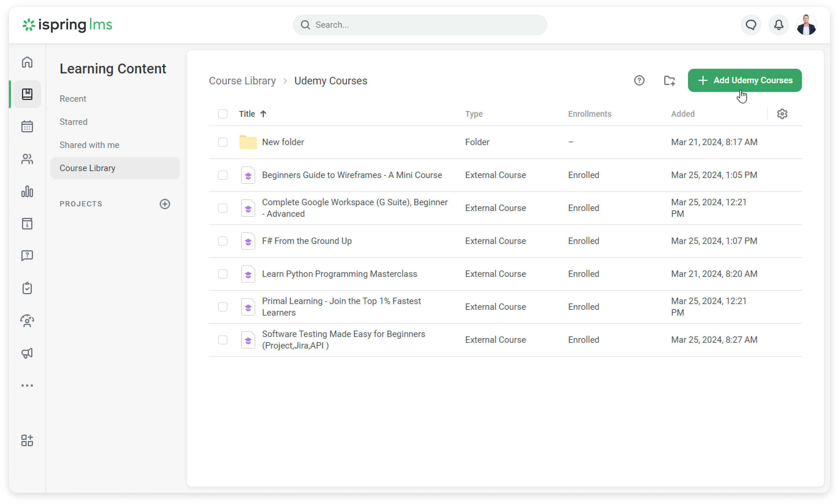This screenshot has height=504, width=839.
Task: Click the Add Udemy Courses button
Action: click(x=744, y=81)
